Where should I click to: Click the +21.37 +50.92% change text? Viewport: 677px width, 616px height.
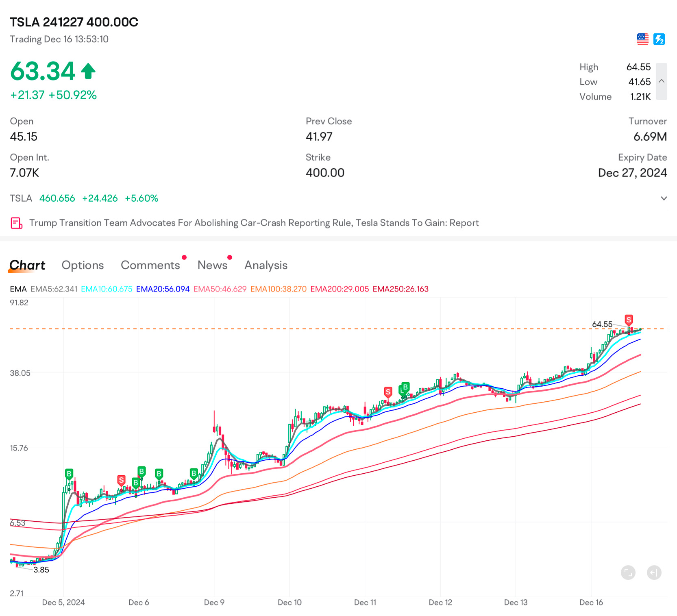coord(53,95)
